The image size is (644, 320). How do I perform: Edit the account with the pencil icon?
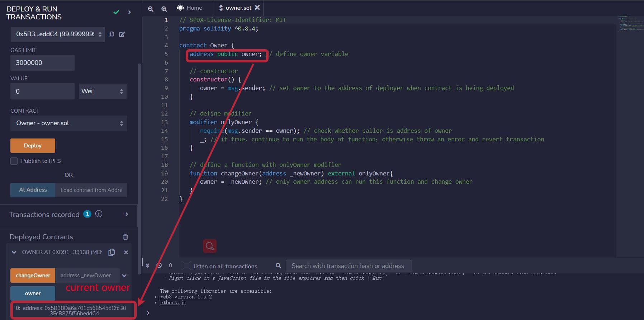[122, 34]
